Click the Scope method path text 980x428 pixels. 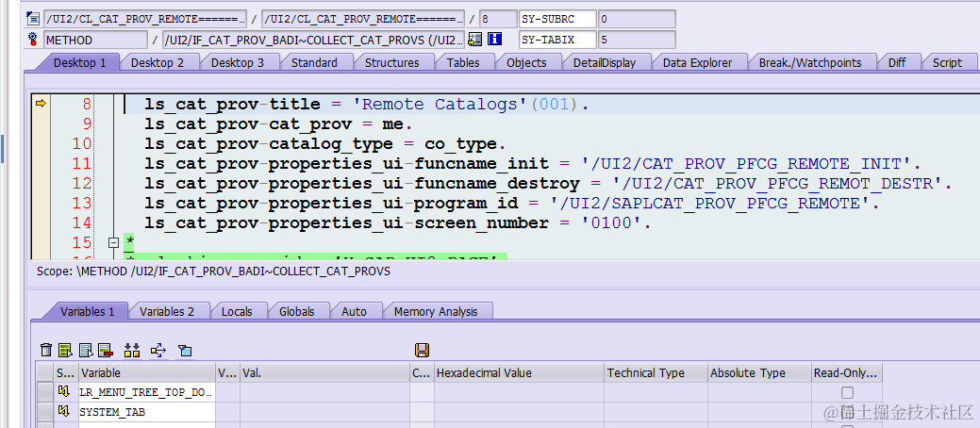pyautogui.click(x=214, y=272)
